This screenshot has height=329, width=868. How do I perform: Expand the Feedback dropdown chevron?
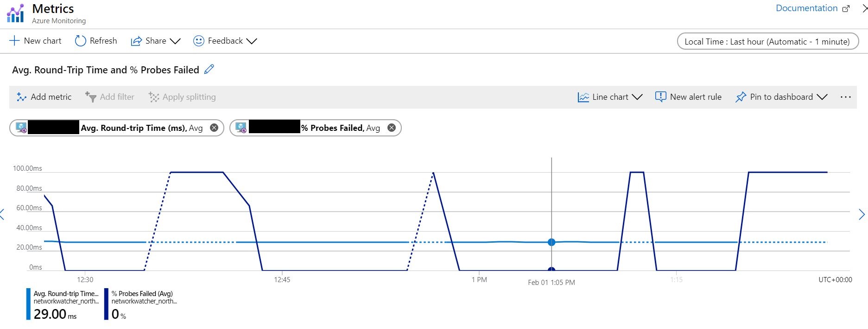click(252, 41)
